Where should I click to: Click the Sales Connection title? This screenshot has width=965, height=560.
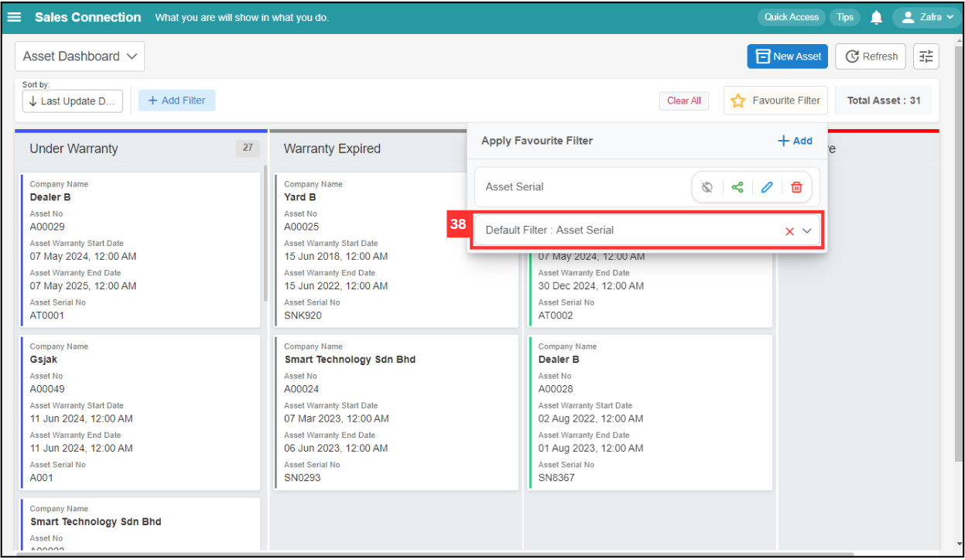[87, 17]
